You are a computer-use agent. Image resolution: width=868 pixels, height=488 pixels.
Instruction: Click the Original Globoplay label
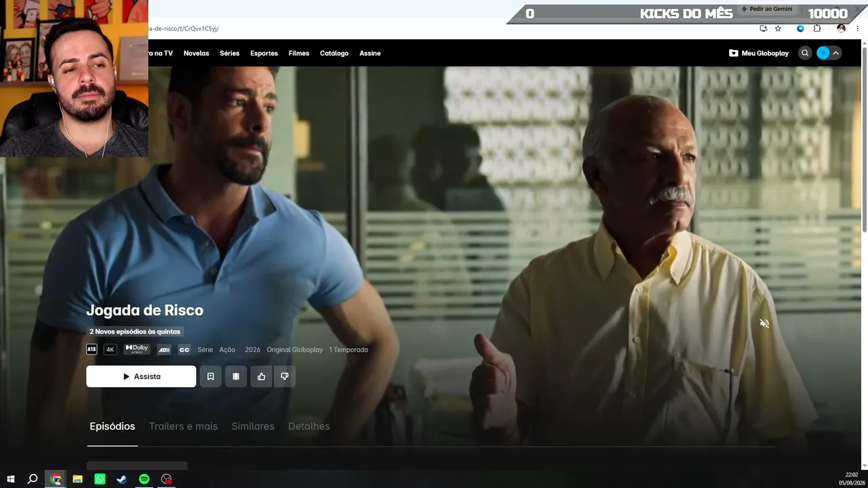pos(294,350)
